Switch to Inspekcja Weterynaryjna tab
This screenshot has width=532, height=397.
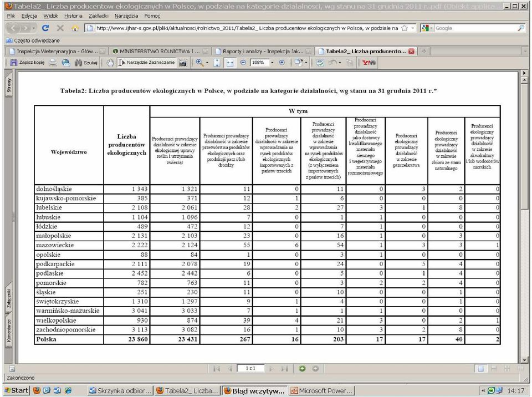(57, 51)
